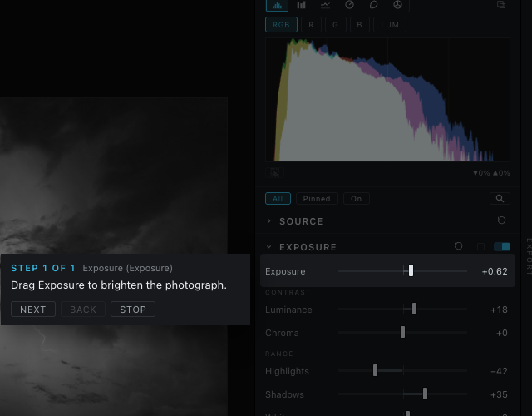The image size is (532, 416).
Task: Click the overlapping windows detach icon
Action: coord(501,5)
